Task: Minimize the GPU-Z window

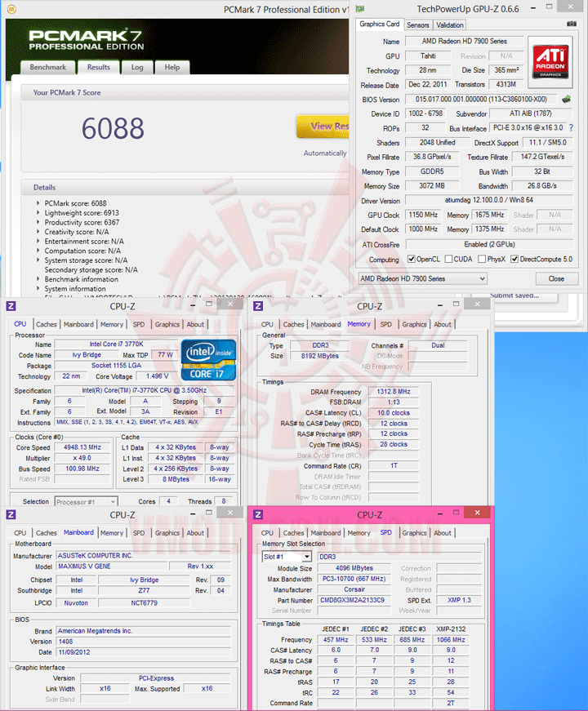Action: tap(533, 7)
